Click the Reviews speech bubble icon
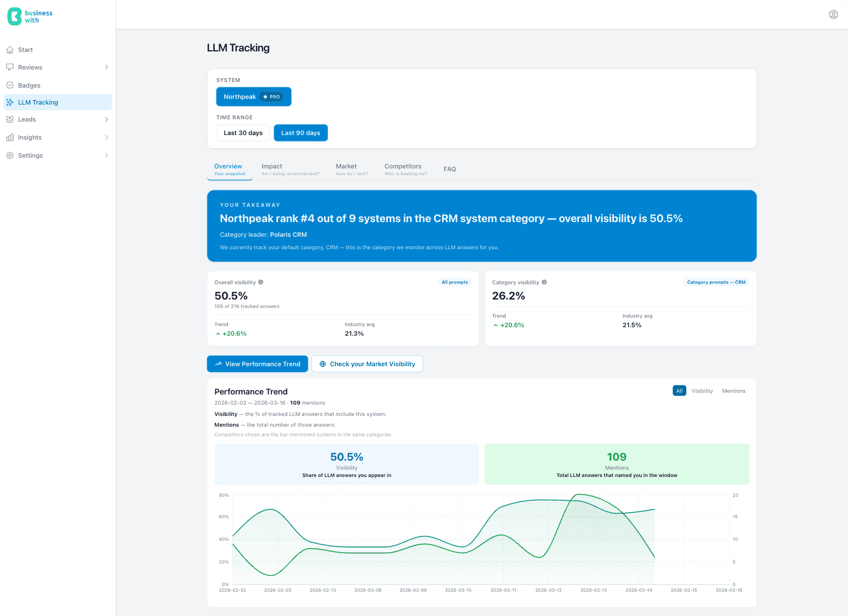 click(x=10, y=67)
